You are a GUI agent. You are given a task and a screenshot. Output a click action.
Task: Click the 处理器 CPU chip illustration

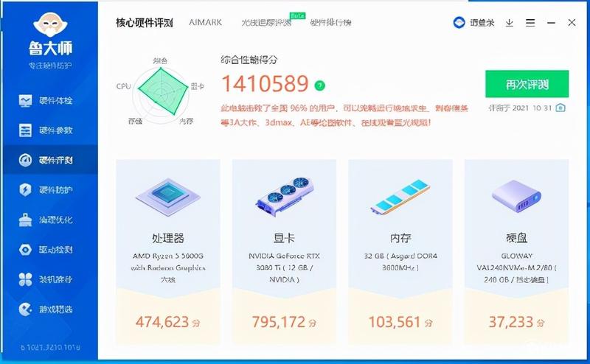pos(168,197)
